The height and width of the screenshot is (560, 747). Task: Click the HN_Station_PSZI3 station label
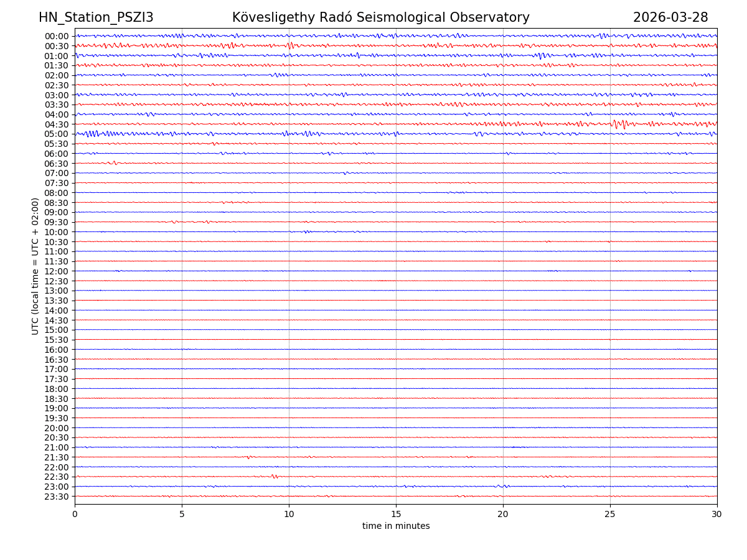96,18
